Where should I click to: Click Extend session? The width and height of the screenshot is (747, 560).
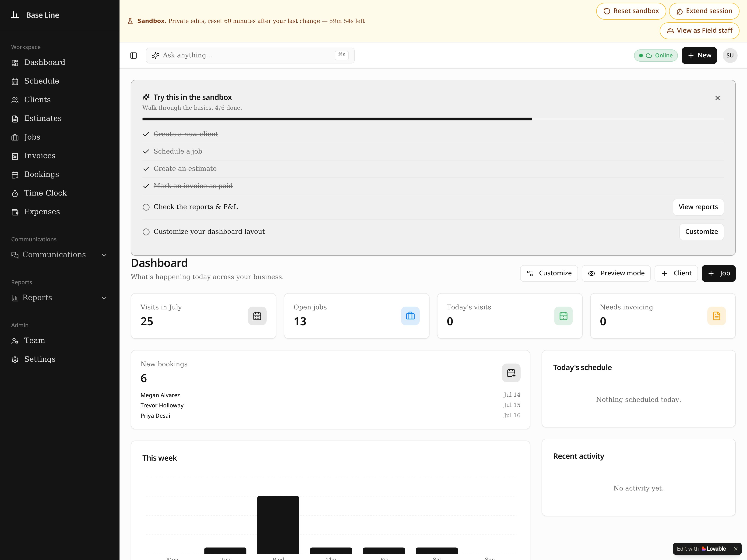pos(704,11)
